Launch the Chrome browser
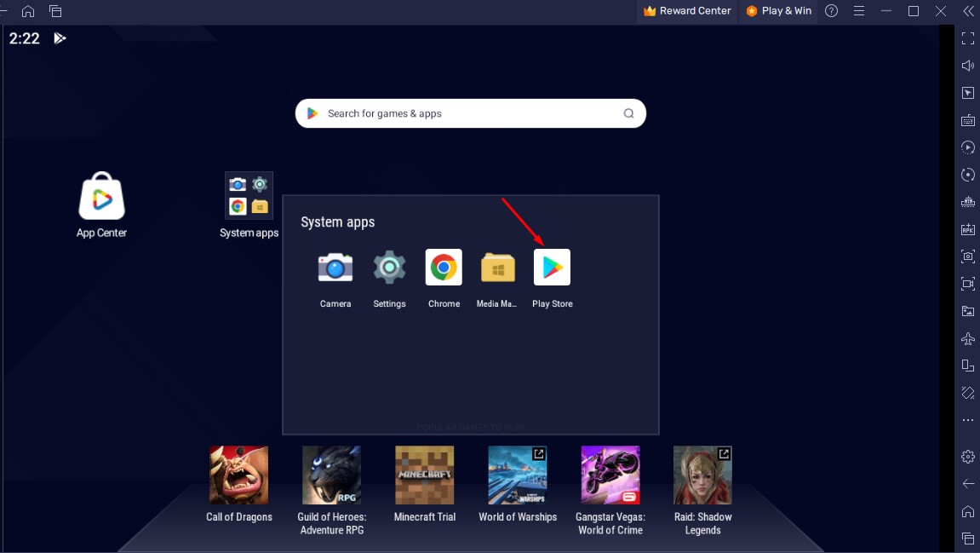980x553 pixels. [x=444, y=267]
